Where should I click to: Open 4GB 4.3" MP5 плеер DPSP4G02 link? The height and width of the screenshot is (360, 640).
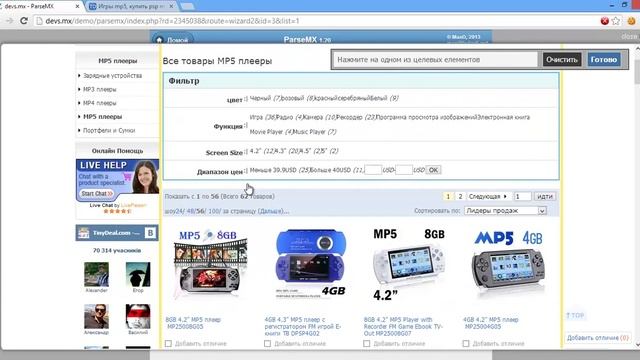coord(302,327)
